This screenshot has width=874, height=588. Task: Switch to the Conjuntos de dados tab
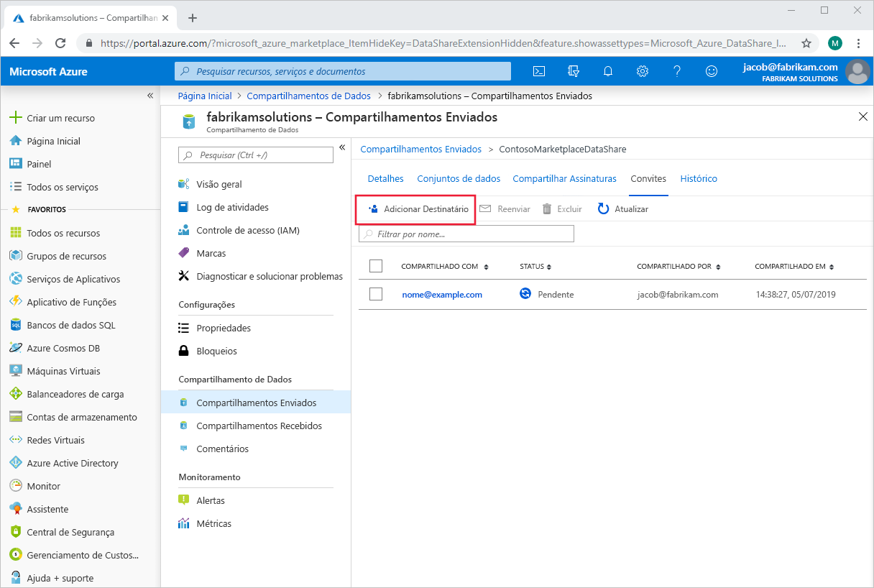(459, 178)
